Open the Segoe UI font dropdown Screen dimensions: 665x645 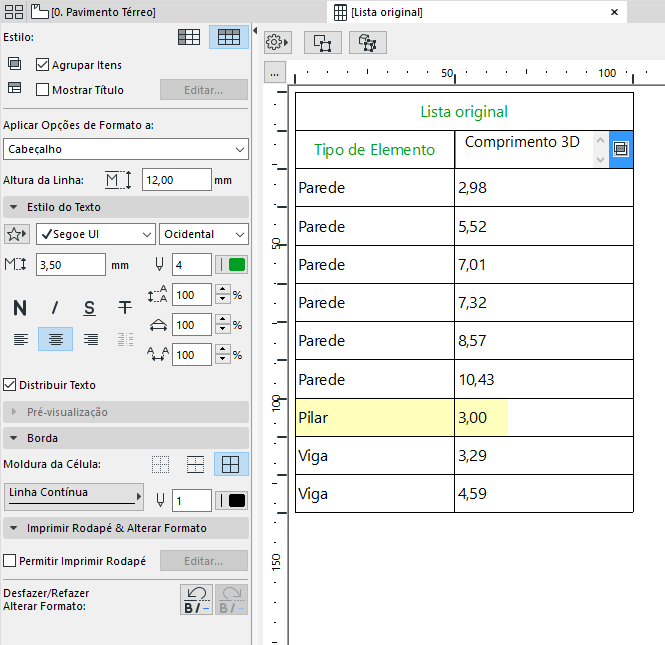click(x=96, y=234)
